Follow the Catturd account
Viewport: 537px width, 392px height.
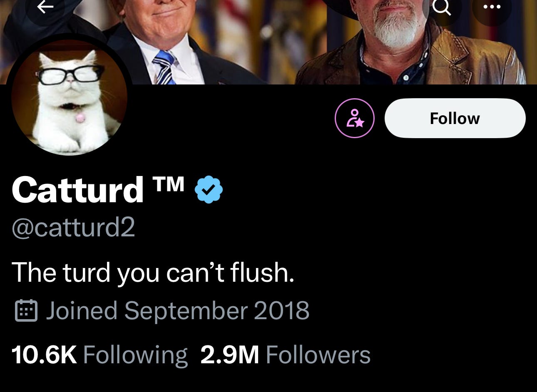(x=455, y=118)
